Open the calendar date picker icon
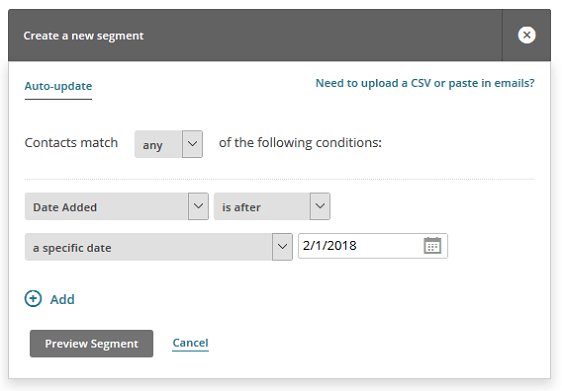562x391 pixels. [432, 246]
